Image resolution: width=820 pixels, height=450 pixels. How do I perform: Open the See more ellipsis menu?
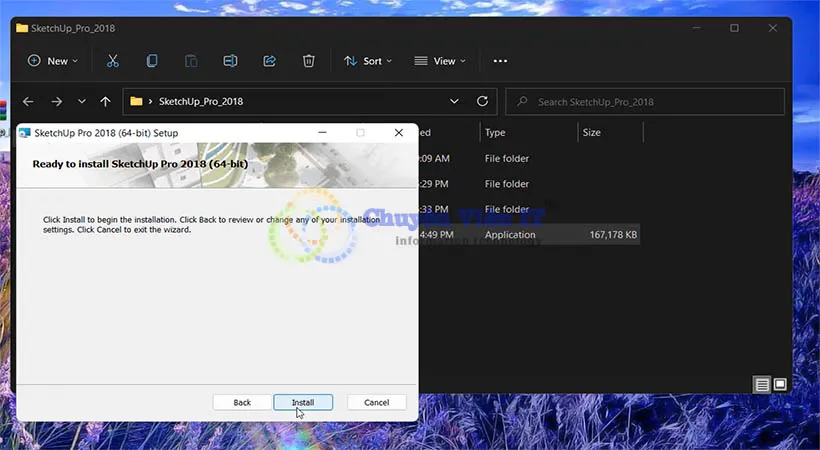pyautogui.click(x=500, y=61)
